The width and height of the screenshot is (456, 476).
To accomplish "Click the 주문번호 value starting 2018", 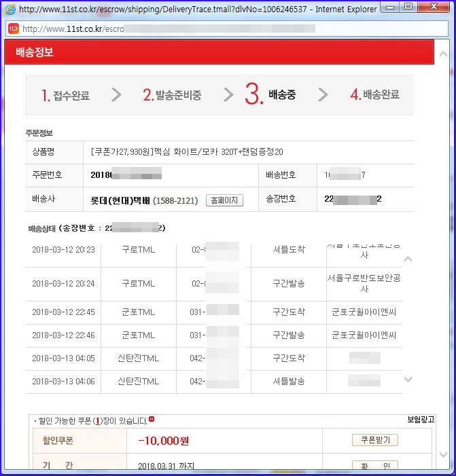I will pos(126,175).
